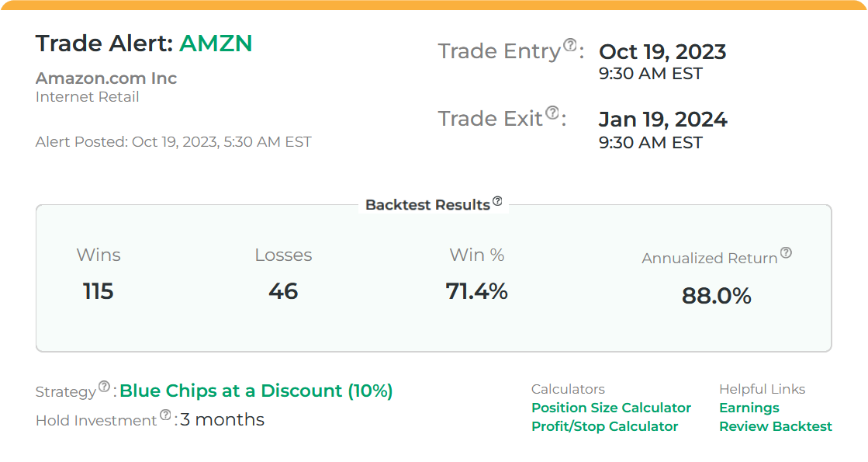
Task: Open the Blue Chips at a Discount strategy
Action: pos(255,391)
